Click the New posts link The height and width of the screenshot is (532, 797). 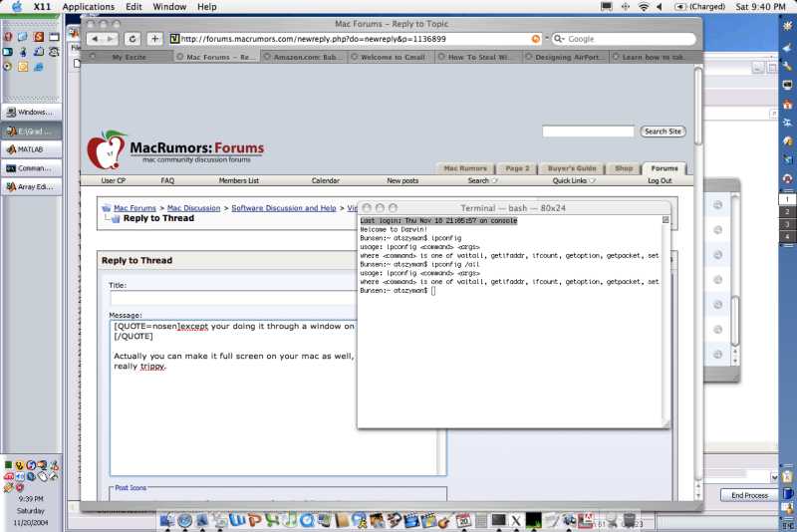[402, 180]
